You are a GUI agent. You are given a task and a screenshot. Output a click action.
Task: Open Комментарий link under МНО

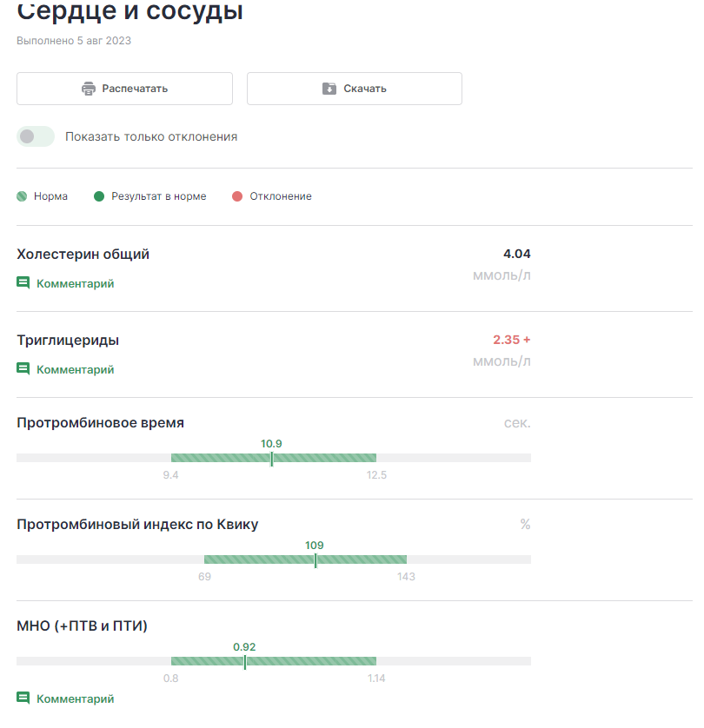[75, 698]
